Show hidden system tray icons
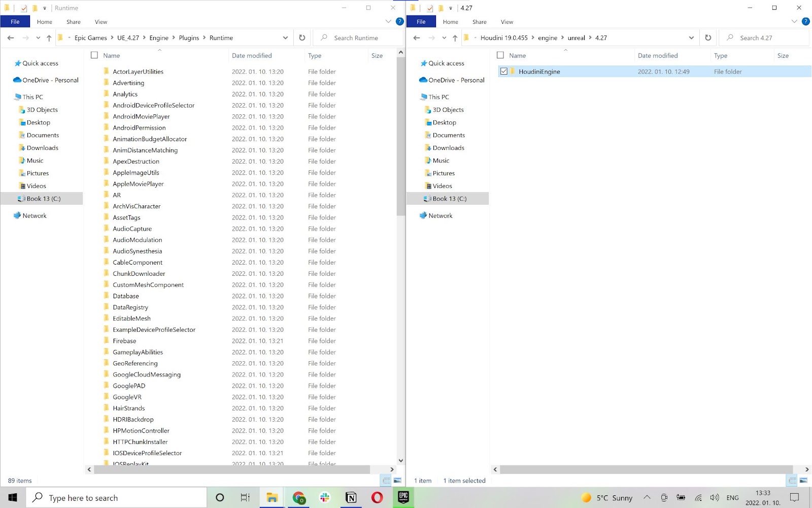The width and height of the screenshot is (812, 508). [x=647, y=498]
